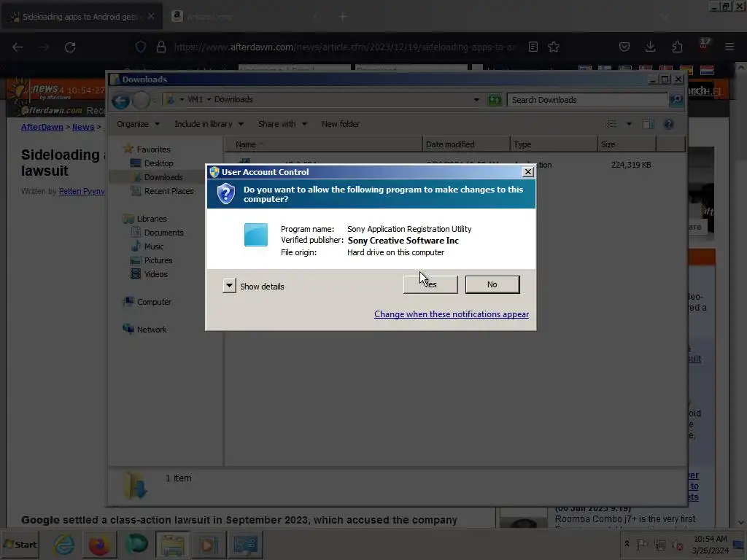Click Save to Pocket icon in Firefox
This screenshot has height=560, width=747.
[624, 47]
